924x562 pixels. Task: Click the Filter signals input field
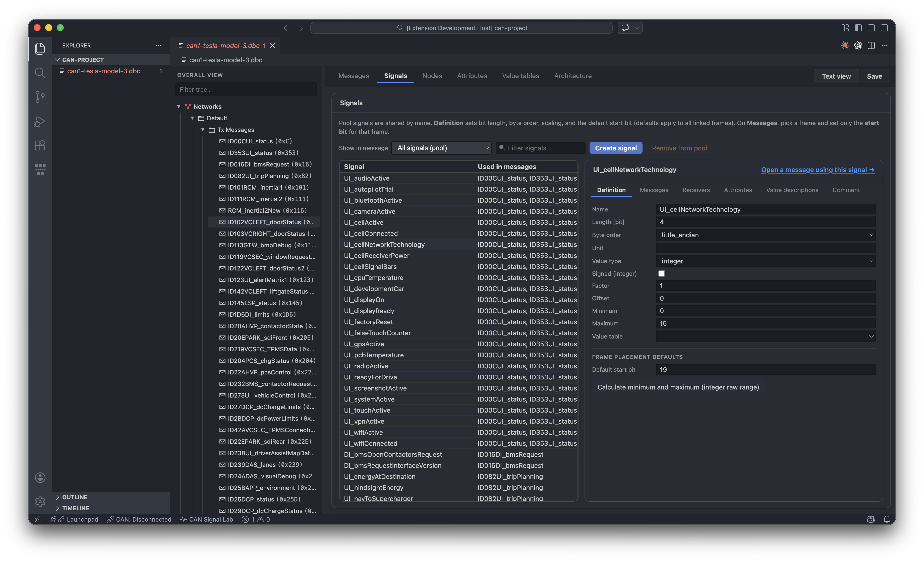pyautogui.click(x=544, y=148)
